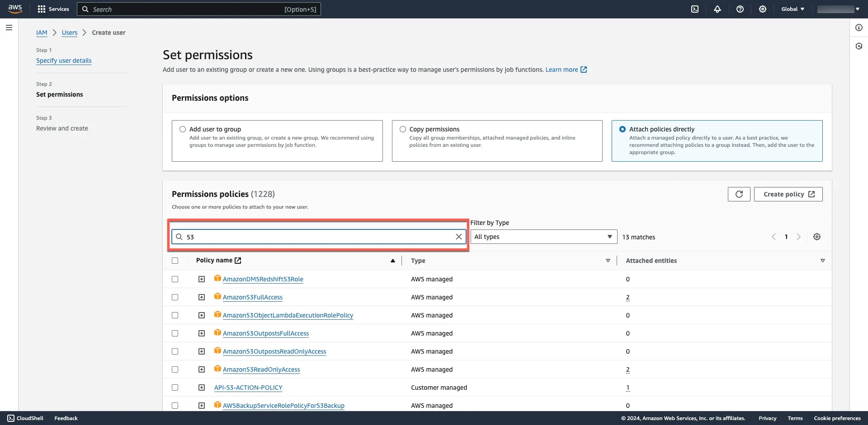Click the Create policy button
Viewport: 868px width, 425px height.
(x=788, y=194)
